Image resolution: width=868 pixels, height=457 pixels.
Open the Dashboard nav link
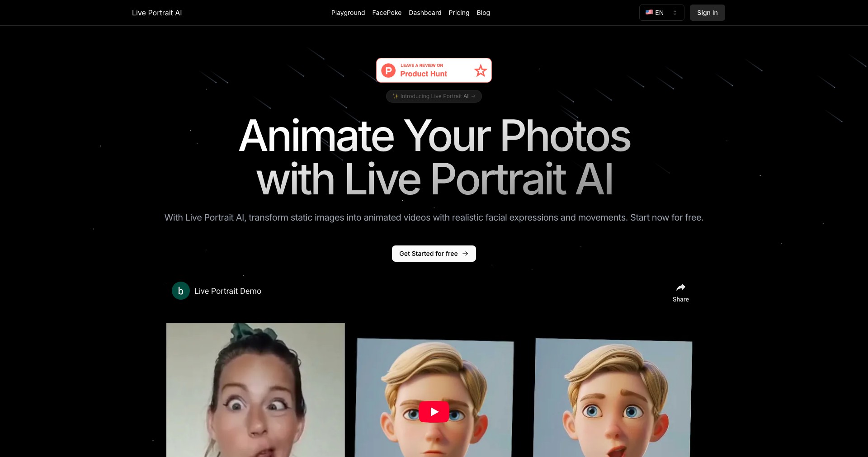click(425, 13)
